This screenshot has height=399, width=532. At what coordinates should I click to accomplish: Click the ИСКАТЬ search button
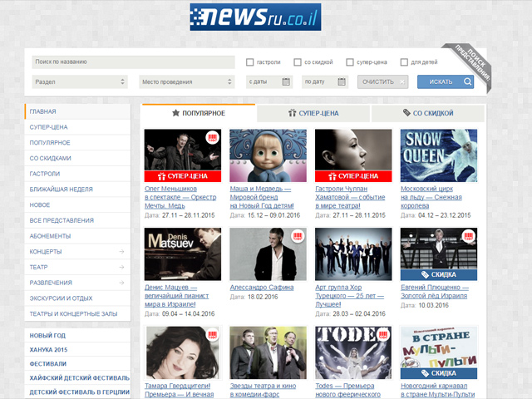(446, 81)
